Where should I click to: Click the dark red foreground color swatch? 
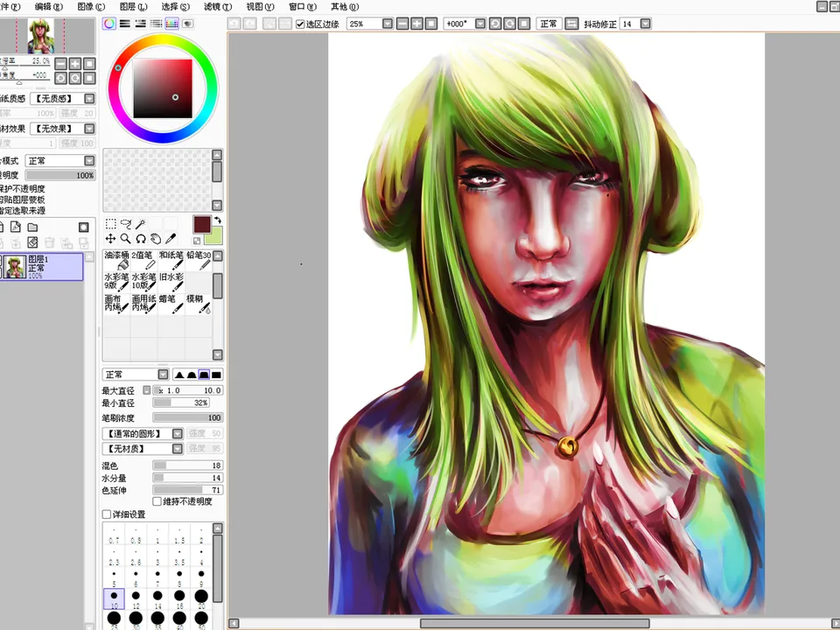pyautogui.click(x=202, y=224)
